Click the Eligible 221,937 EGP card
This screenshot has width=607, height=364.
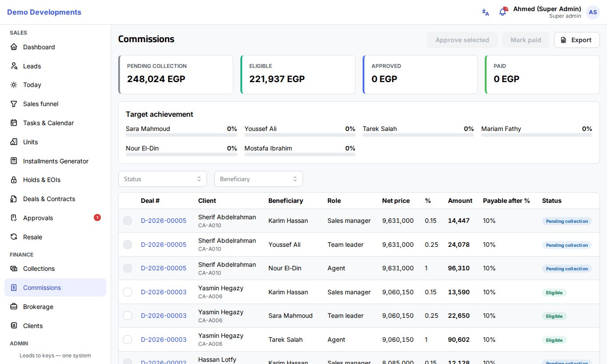(x=298, y=75)
